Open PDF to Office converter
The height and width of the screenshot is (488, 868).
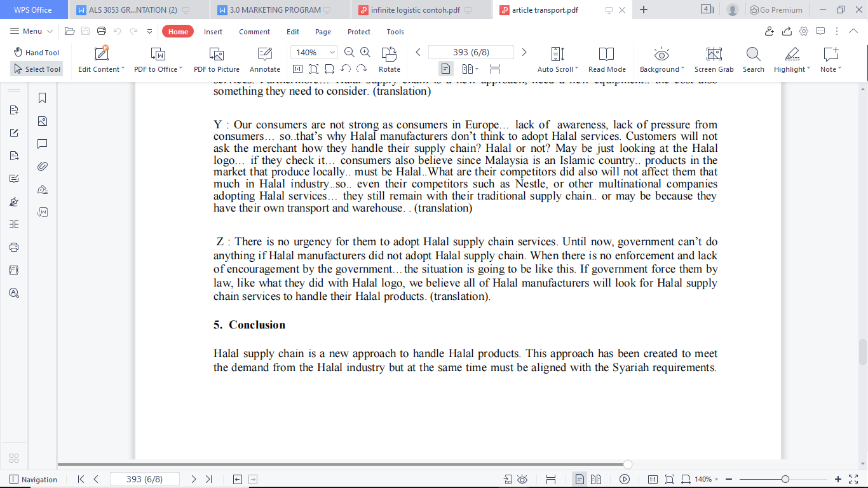tap(158, 60)
